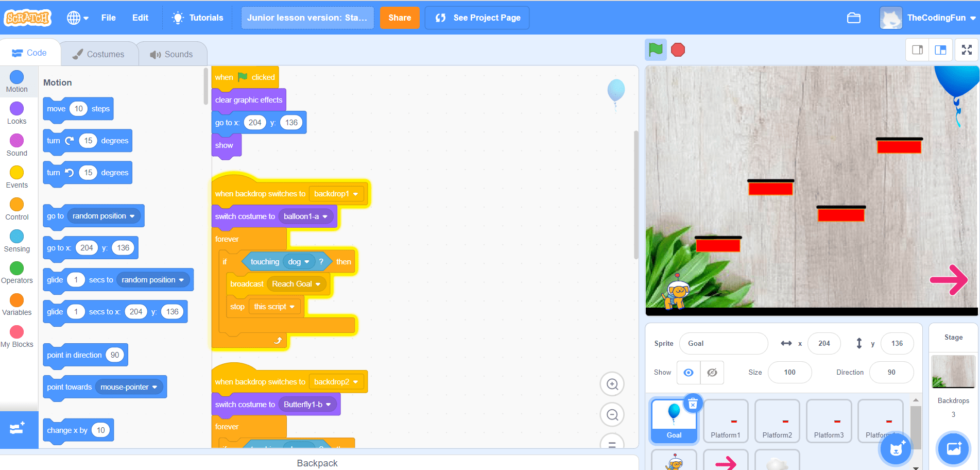This screenshot has height=470, width=980.
Task: Select the Sensing block category
Action: tap(17, 242)
